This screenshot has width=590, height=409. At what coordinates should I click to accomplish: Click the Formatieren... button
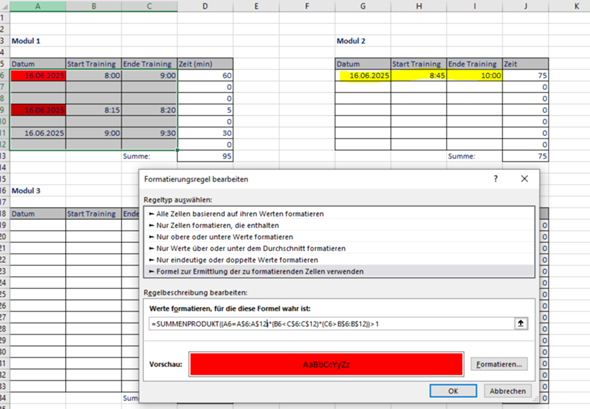tap(499, 364)
